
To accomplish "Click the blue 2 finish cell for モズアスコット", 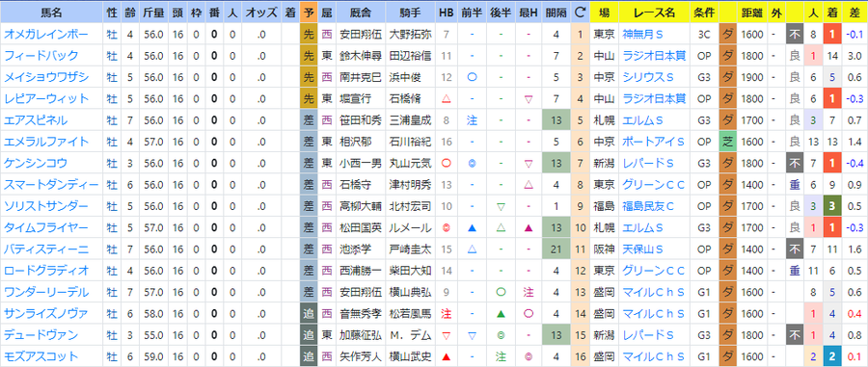I will (x=832, y=356).
